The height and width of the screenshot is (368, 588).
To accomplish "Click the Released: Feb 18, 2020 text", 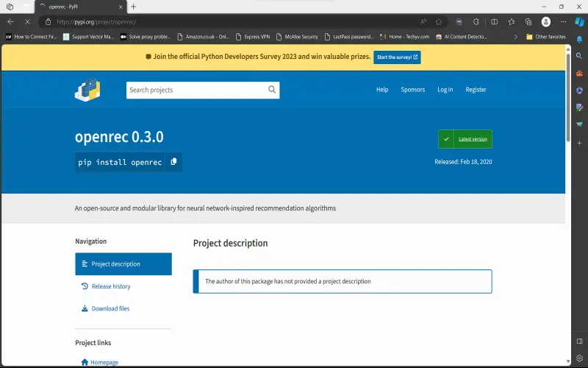I will (463, 162).
